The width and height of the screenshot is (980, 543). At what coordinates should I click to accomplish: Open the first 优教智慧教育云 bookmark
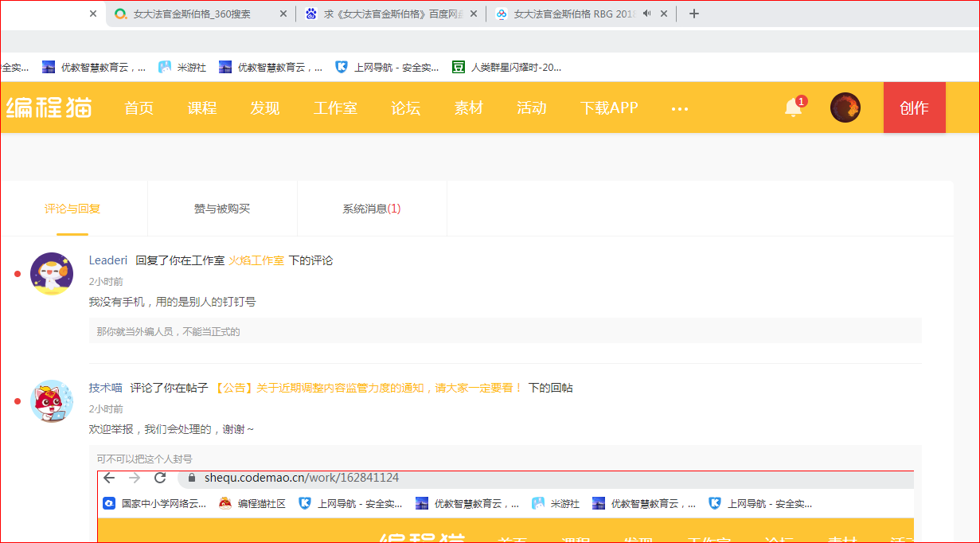tap(94, 68)
